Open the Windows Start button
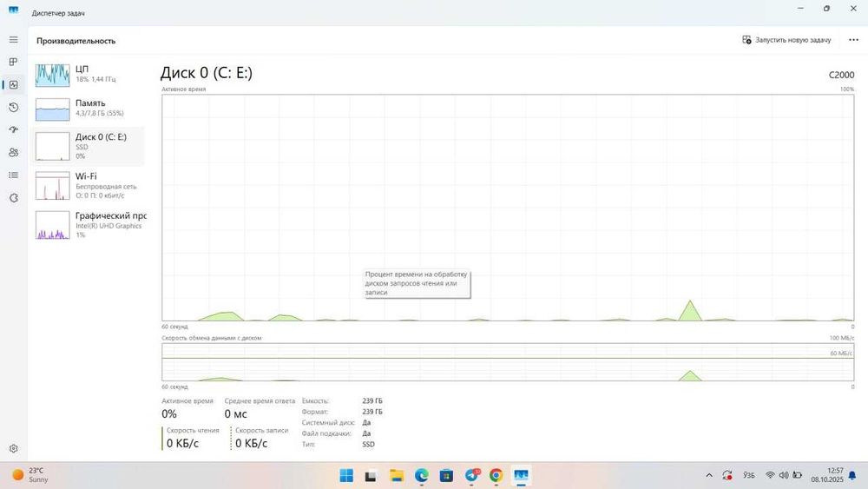 (346, 475)
